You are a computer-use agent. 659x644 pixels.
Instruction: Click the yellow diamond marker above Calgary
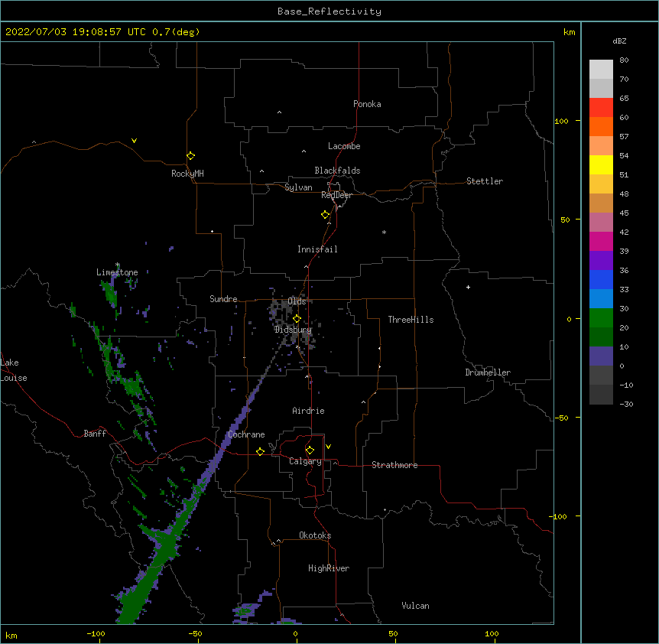(x=310, y=450)
